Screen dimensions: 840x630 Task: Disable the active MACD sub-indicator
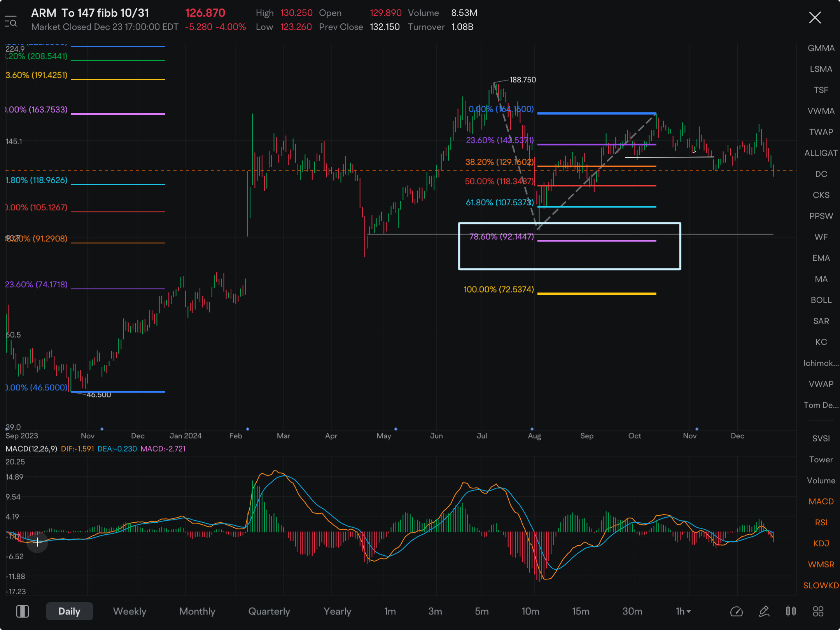(821, 502)
